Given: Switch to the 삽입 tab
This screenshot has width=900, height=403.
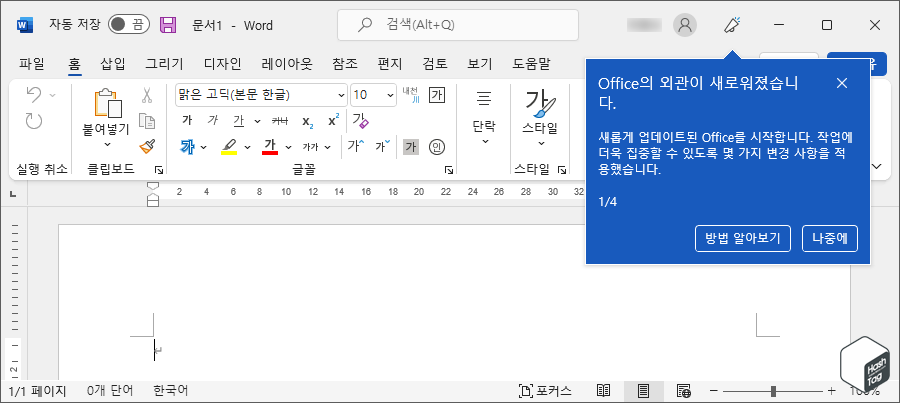Looking at the screenshot, I should 113,64.
